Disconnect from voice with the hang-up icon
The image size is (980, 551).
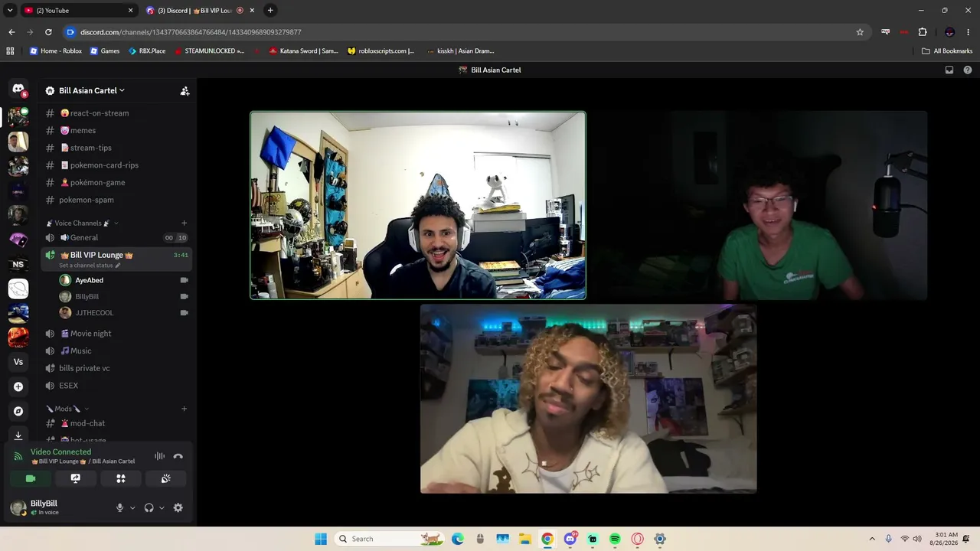(x=178, y=456)
